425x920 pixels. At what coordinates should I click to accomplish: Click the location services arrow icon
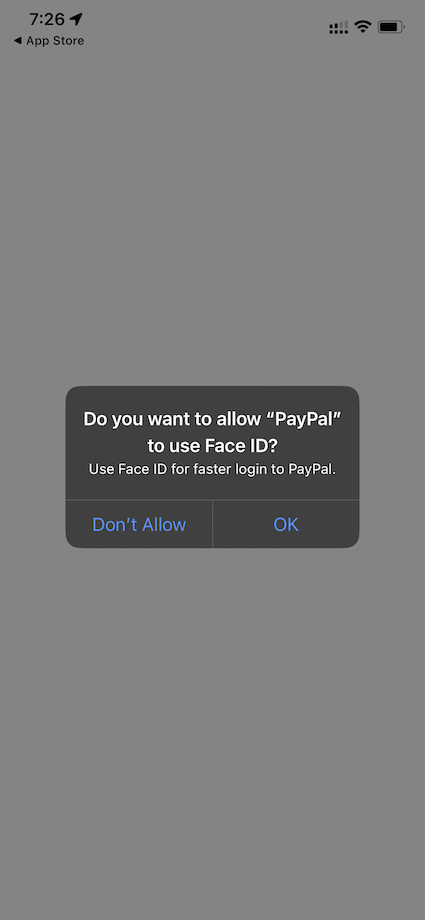point(76,19)
